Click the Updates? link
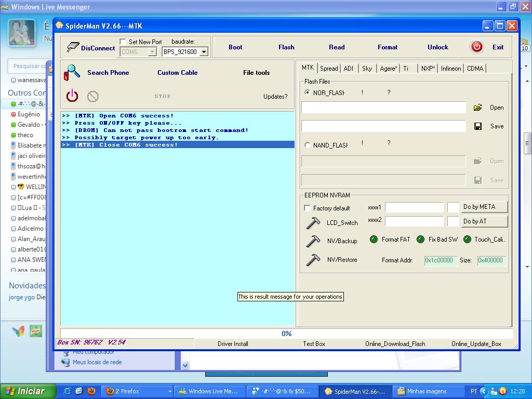Viewport: 532px width, 399px height. pos(275,97)
